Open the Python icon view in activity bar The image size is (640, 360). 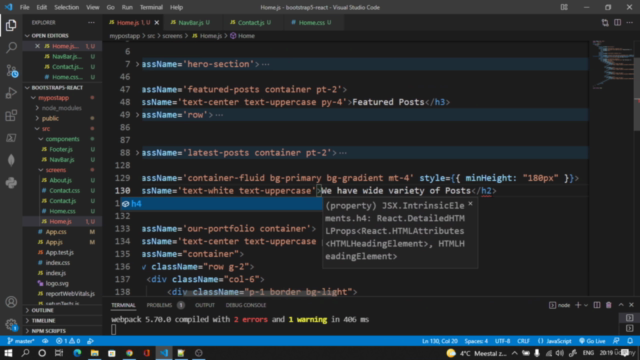(x=11, y=183)
